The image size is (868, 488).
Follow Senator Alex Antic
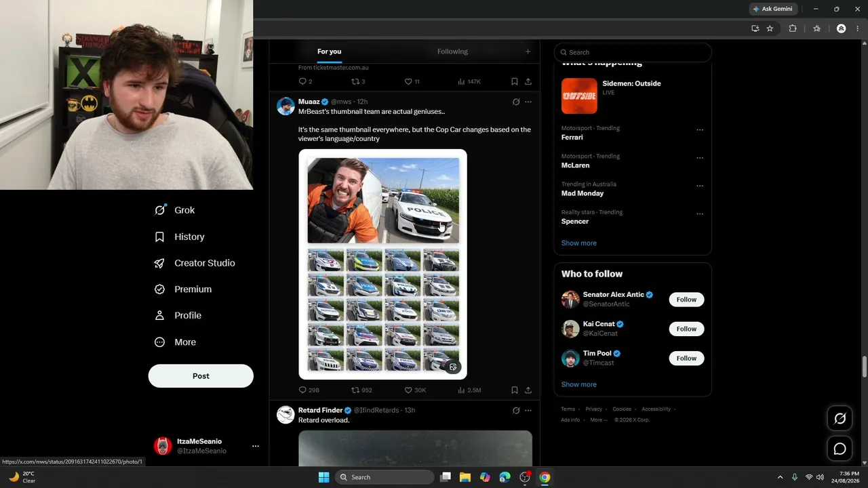[x=686, y=300]
